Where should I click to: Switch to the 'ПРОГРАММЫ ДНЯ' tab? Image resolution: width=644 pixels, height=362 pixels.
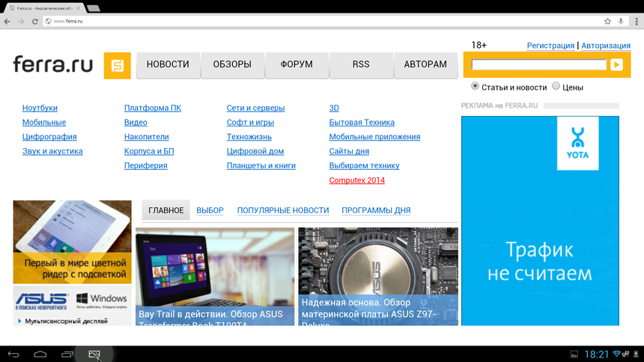coord(376,211)
